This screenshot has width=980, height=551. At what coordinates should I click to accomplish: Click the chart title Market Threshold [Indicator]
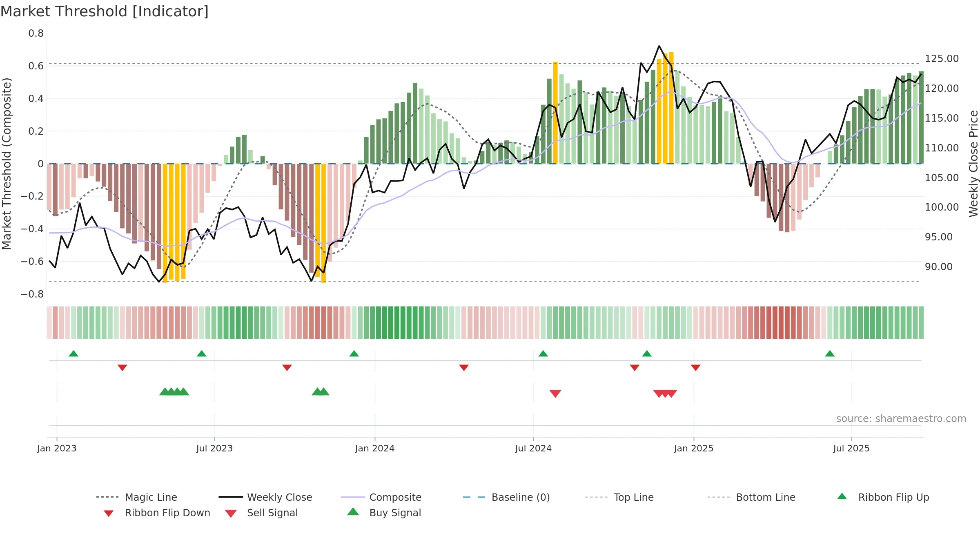pos(105,11)
